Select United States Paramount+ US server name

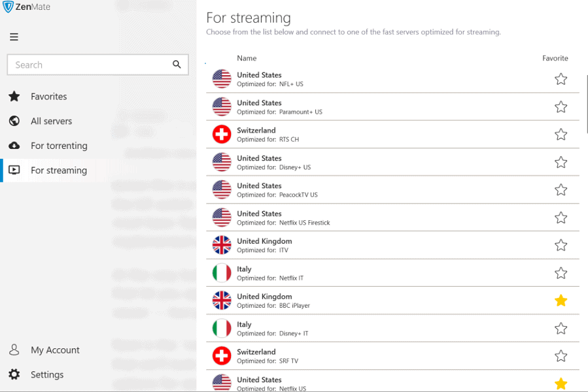click(x=259, y=103)
